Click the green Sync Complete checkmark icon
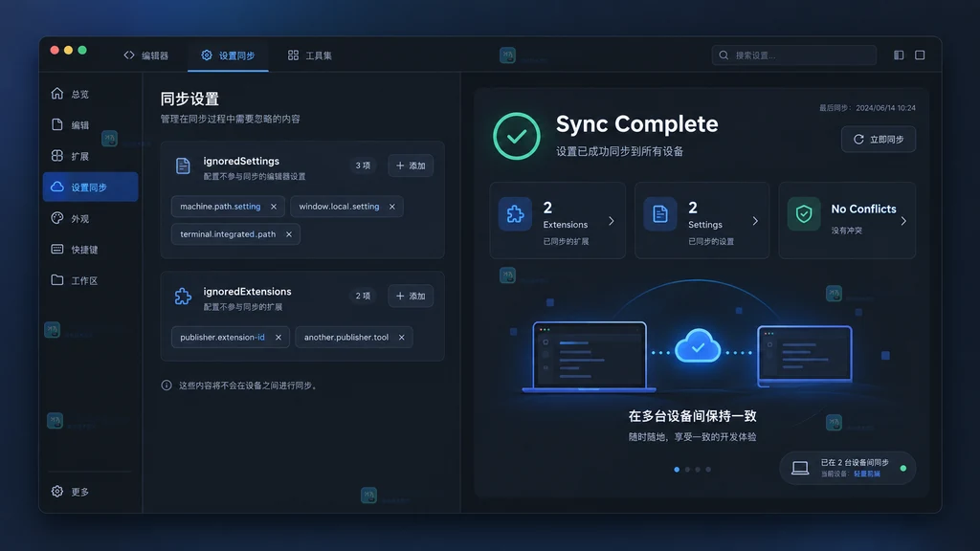 pos(516,136)
